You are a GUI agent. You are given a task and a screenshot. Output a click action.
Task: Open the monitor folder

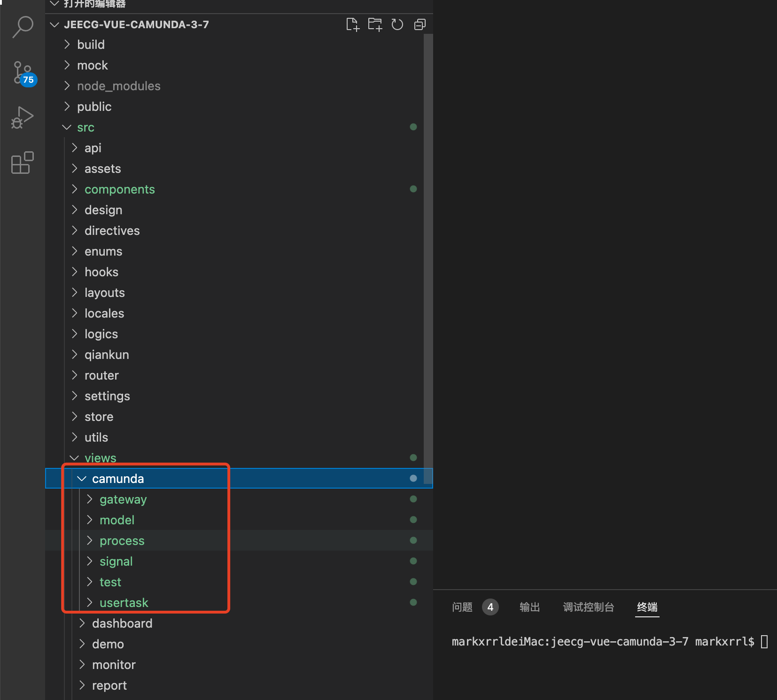[239, 665]
